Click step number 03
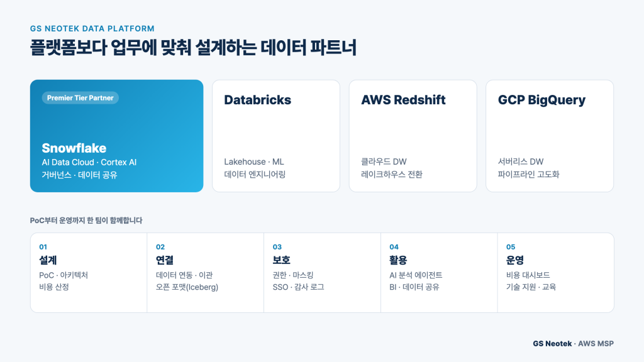The height and width of the screenshot is (362, 644). [x=277, y=246]
